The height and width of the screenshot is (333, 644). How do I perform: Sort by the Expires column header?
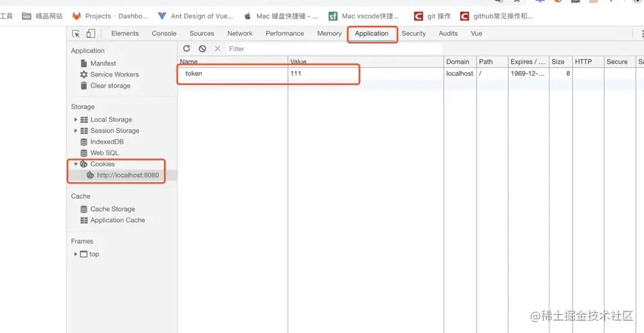(x=528, y=62)
